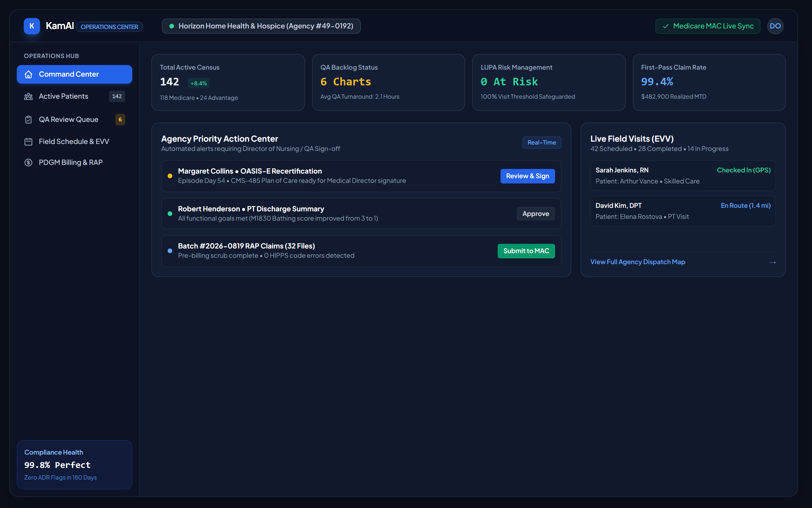The image size is (812, 508).
Task: Open the QA Backlog Status card
Action: coord(388,82)
